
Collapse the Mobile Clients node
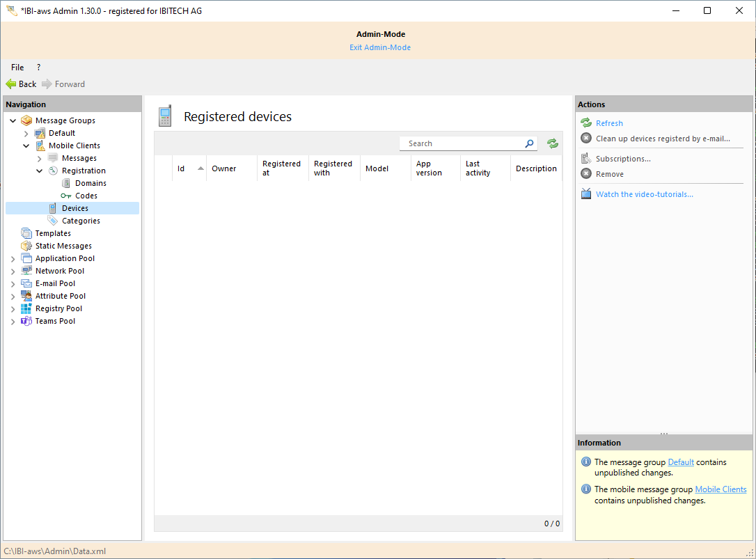(26, 145)
